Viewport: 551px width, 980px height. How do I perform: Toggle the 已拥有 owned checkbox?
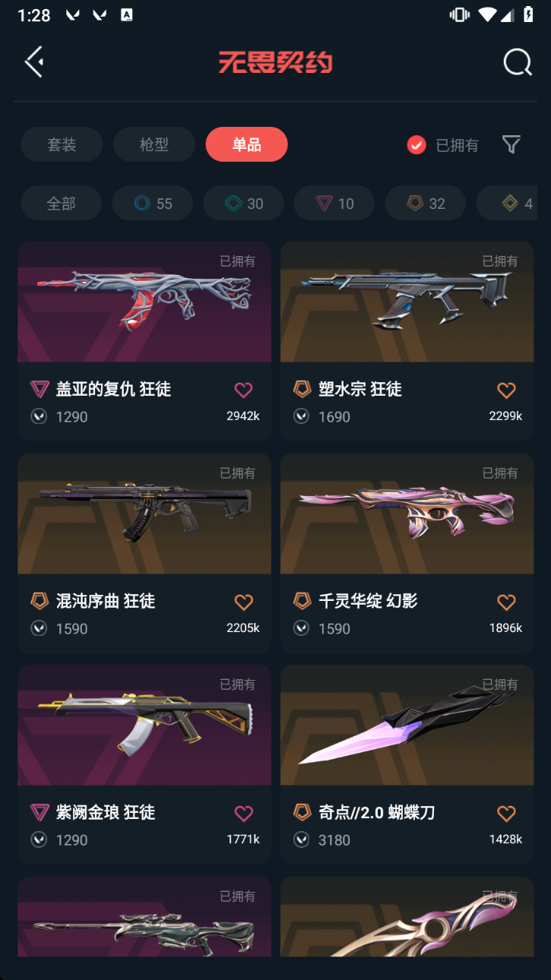pyautogui.click(x=416, y=144)
